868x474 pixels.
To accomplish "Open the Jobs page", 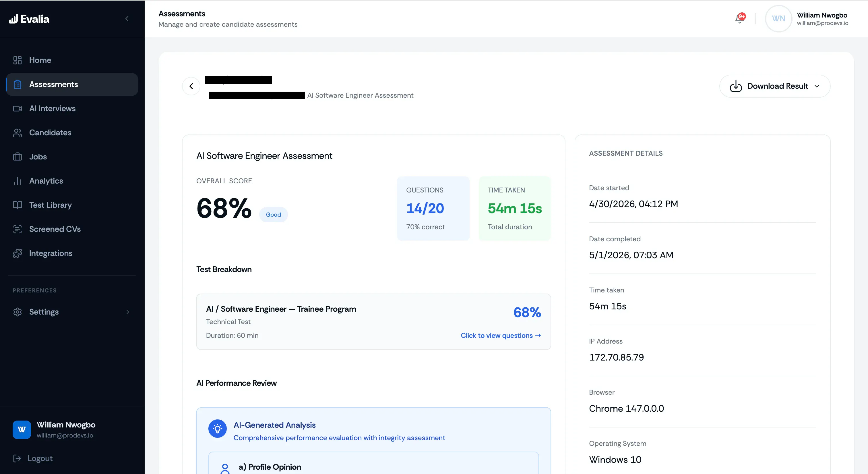I will point(72,157).
